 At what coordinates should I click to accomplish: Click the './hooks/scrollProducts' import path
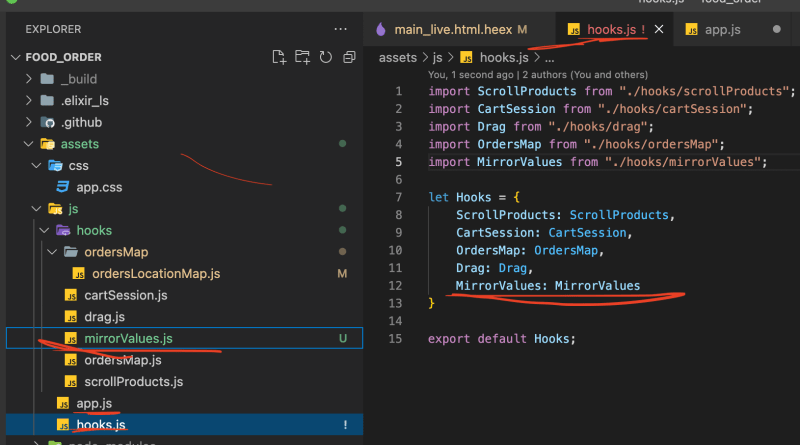click(x=704, y=91)
